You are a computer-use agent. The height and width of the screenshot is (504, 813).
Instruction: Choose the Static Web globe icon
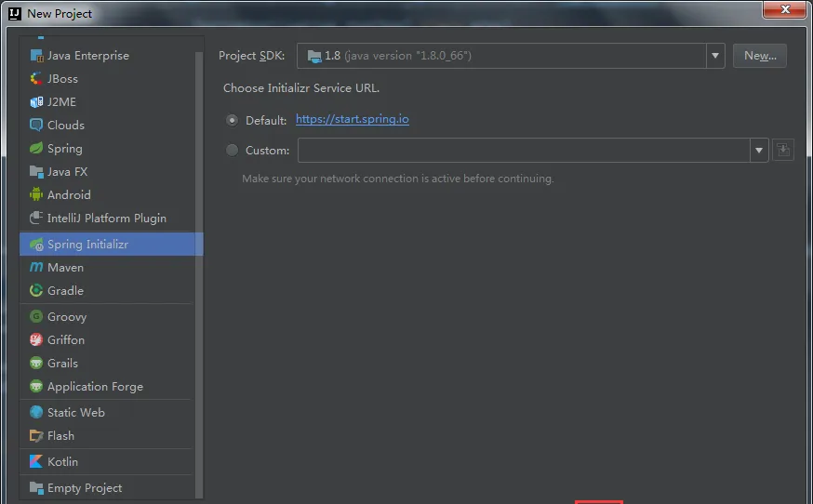pos(36,412)
